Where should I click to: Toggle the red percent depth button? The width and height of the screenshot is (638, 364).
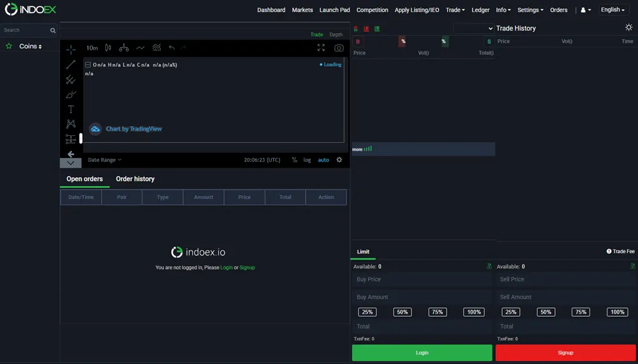click(403, 41)
